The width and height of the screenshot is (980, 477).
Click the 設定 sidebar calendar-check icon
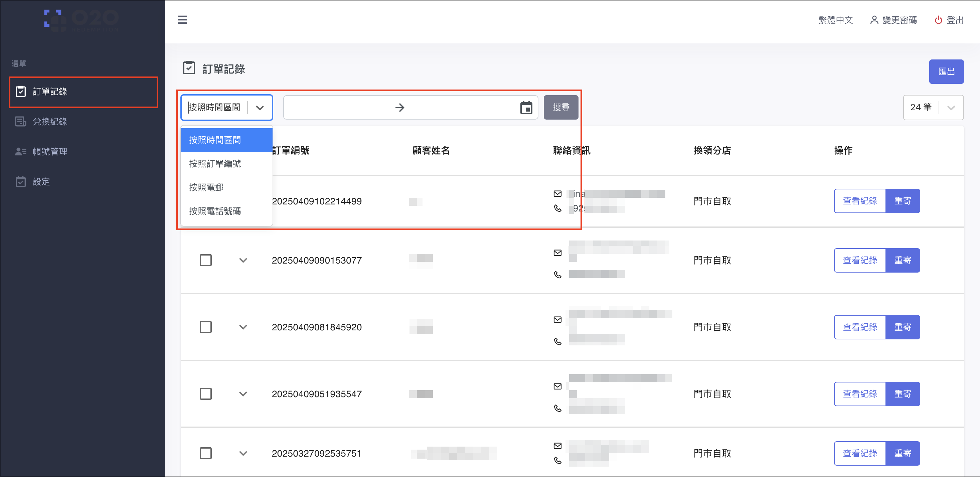click(21, 181)
